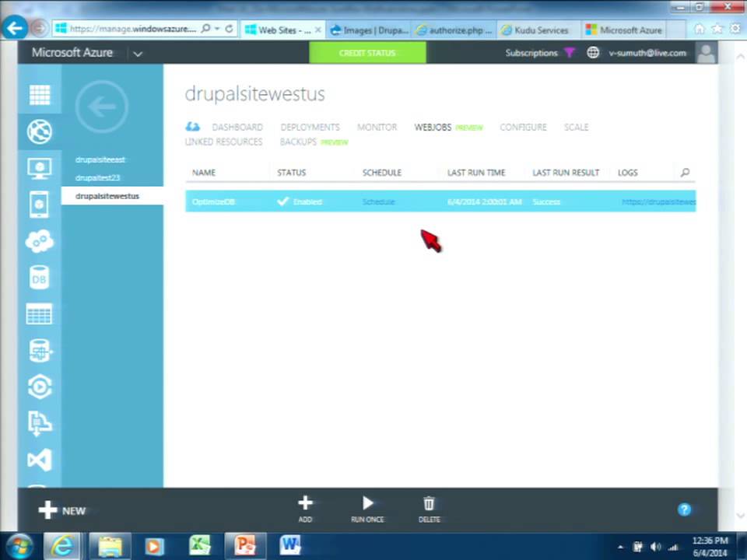The width and height of the screenshot is (747, 560).
Task: Open the All Items grid icon in Azure sidebar
Action: (40, 95)
